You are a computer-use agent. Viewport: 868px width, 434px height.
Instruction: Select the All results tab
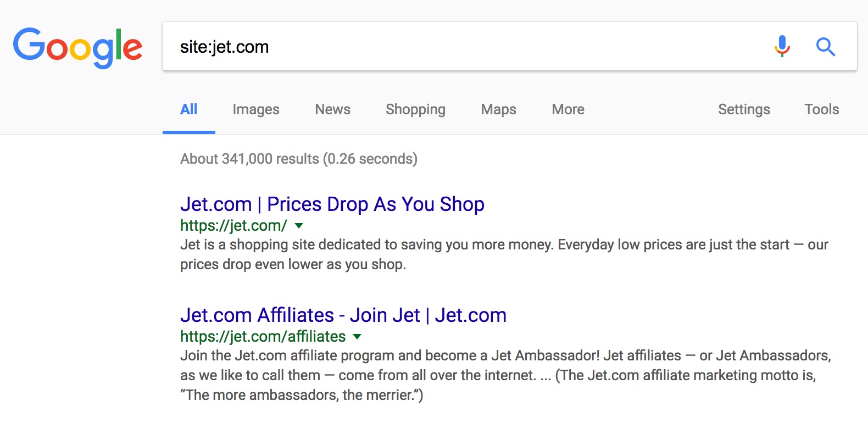(188, 109)
